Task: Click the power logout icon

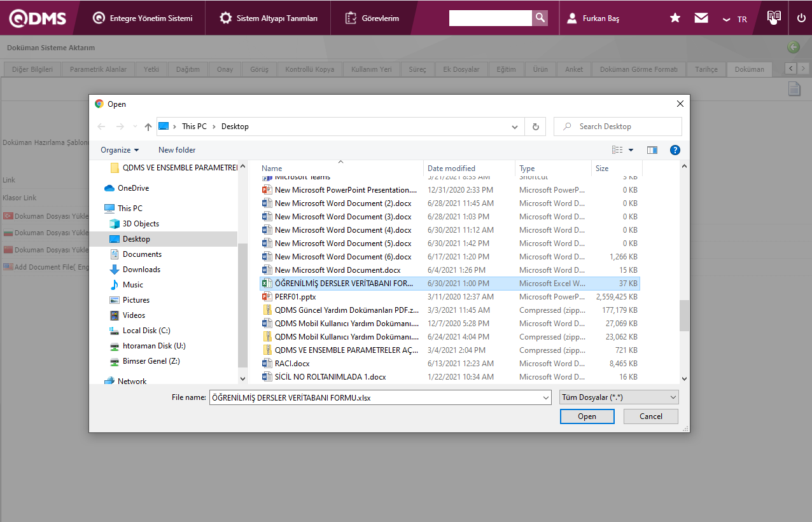Action: click(x=801, y=18)
